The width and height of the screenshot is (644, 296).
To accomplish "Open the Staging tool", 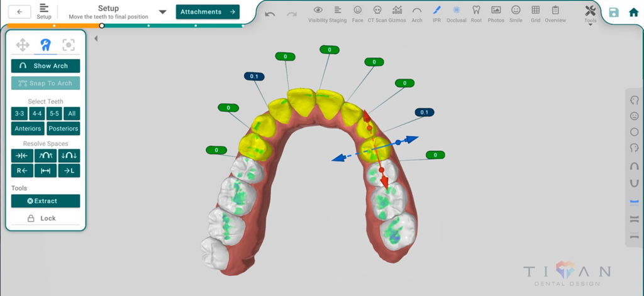I will (338, 14).
